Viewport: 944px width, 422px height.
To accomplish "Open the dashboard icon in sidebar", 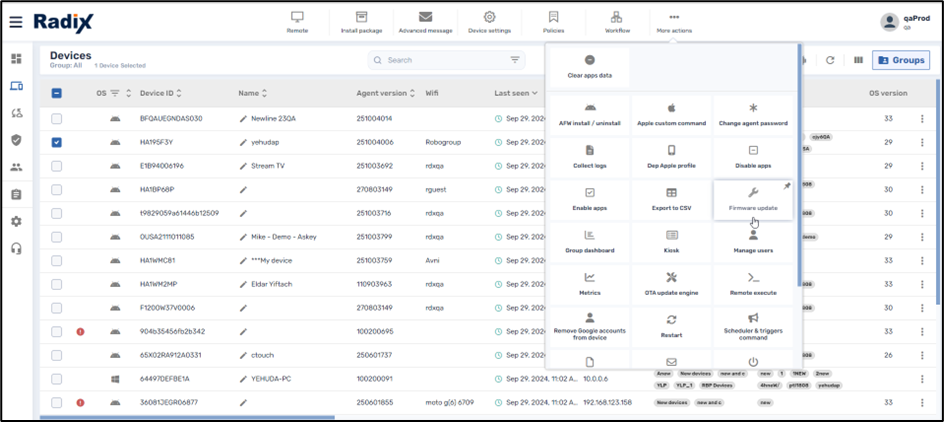I will 16,58.
